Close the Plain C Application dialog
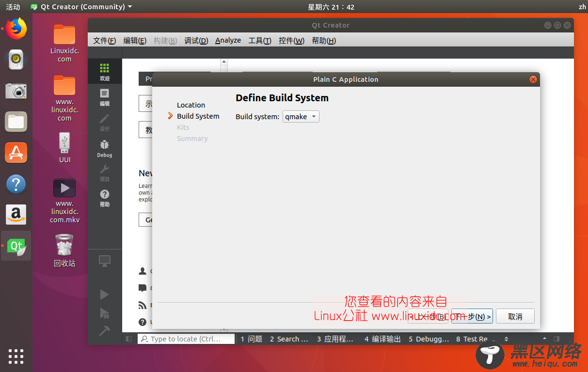 [x=533, y=79]
